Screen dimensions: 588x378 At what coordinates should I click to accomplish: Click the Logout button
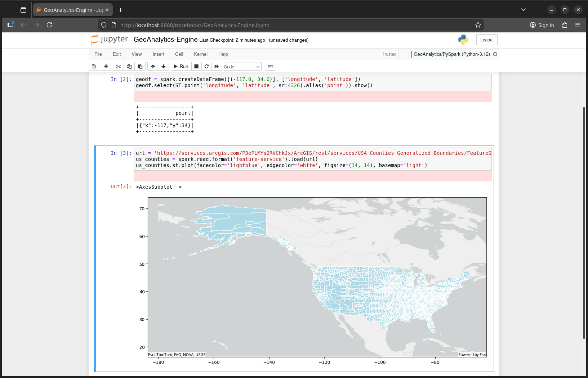(x=487, y=40)
